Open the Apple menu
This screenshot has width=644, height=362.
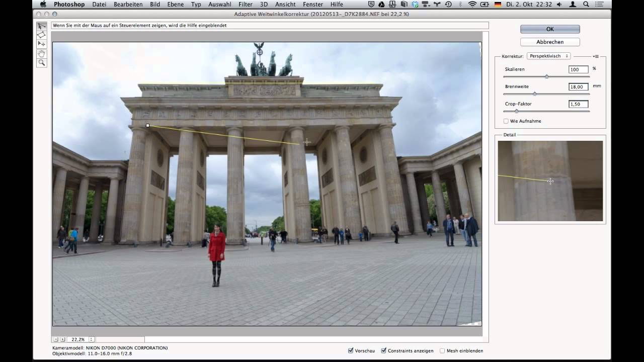(43, 4)
